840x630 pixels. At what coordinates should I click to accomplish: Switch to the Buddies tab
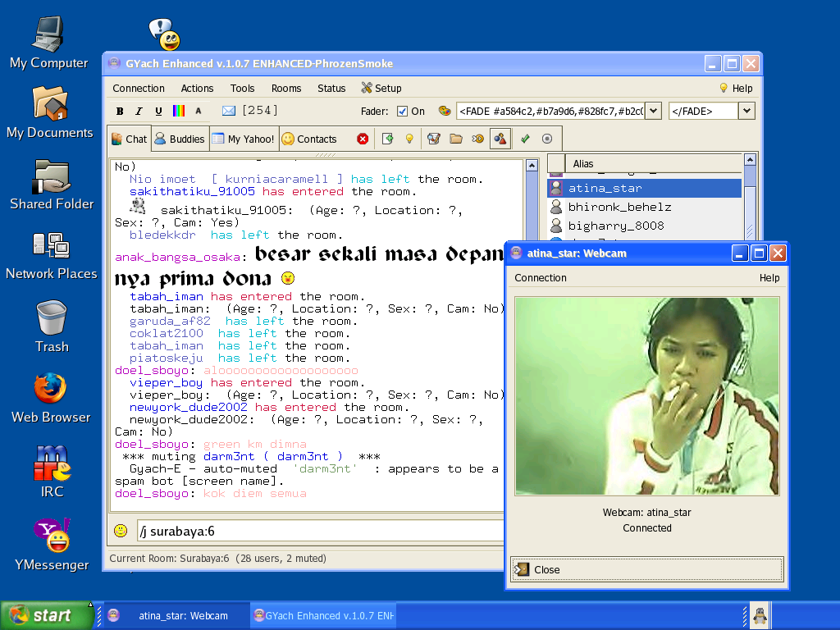(180, 139)
